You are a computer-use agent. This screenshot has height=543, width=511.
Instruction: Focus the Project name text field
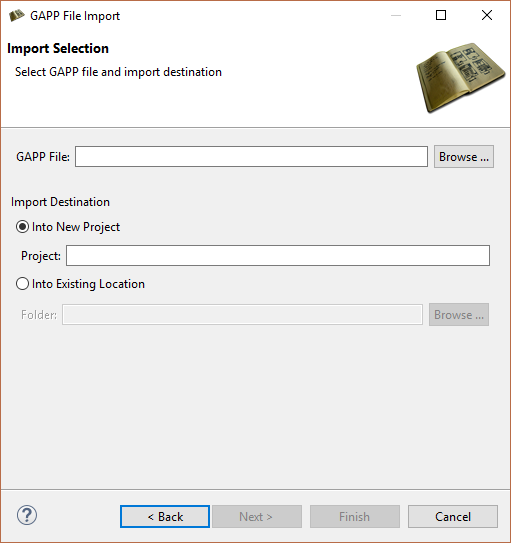[278, 256]
